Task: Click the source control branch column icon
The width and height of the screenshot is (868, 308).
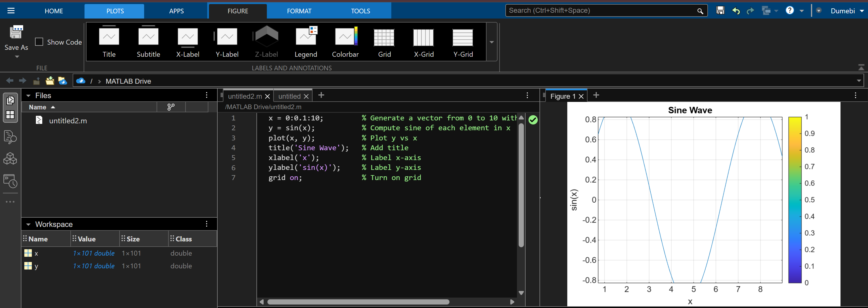Action: [x=171, y=107]
